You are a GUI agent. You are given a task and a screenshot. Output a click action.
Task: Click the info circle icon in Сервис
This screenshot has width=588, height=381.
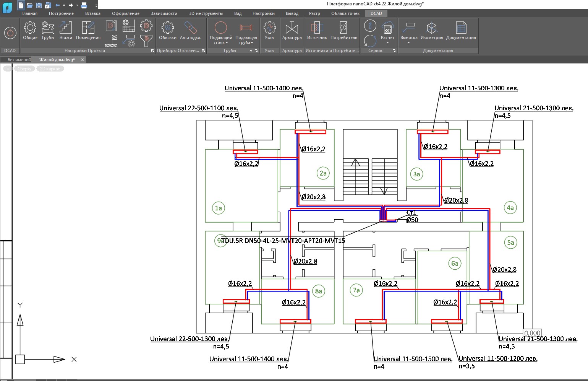370,26
